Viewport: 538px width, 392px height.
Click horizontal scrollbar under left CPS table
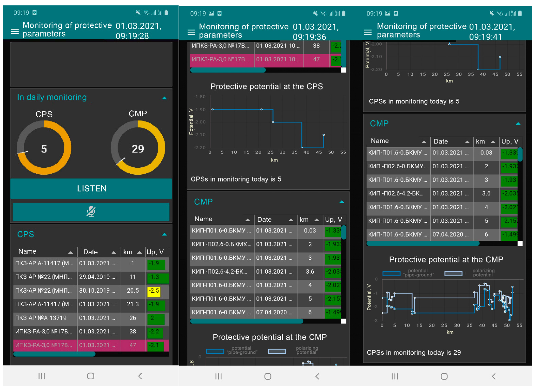coord(55,354)
